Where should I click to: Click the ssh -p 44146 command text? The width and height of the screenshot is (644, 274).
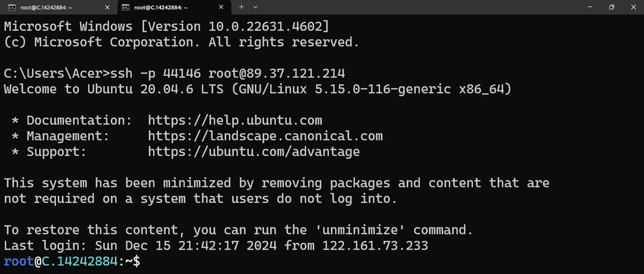coord(156,73)
